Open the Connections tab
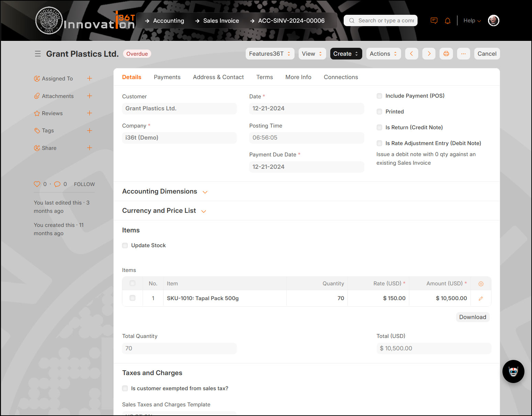 [x=341, y=77]
